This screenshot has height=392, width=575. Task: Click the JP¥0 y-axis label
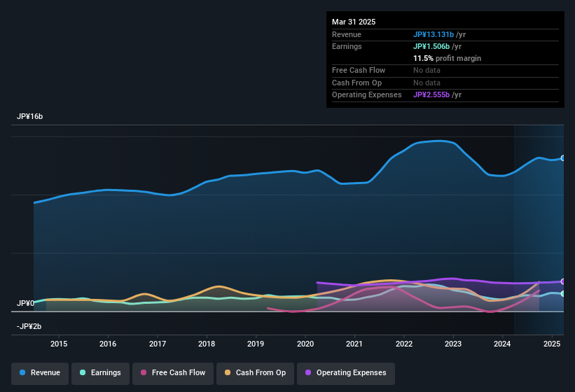pos(25,303)
